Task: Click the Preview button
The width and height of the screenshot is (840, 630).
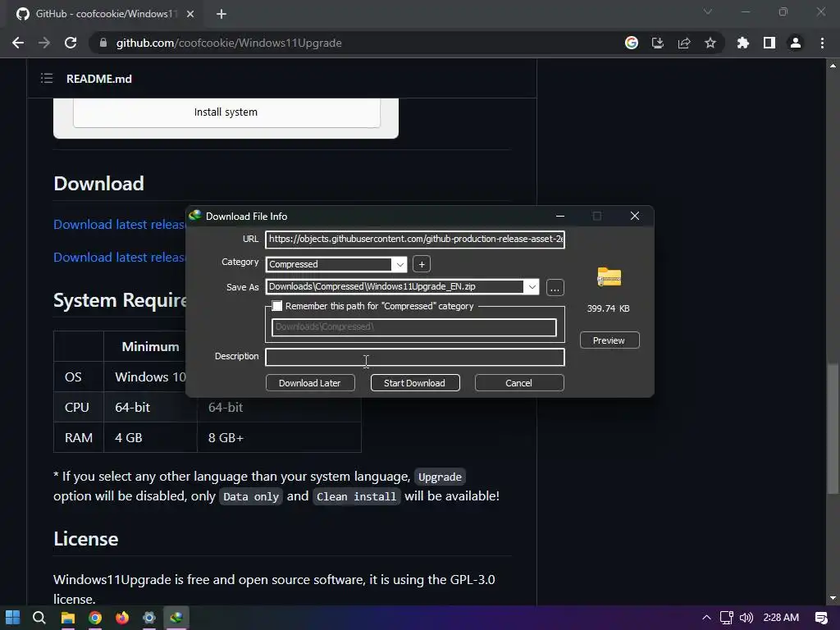Action: click(609, 340)
